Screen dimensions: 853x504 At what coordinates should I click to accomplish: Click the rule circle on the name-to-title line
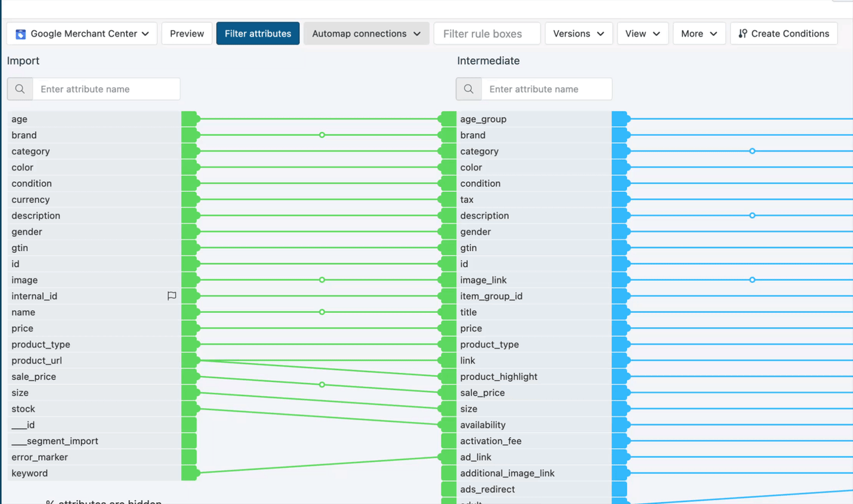click(x=322, y=312)
